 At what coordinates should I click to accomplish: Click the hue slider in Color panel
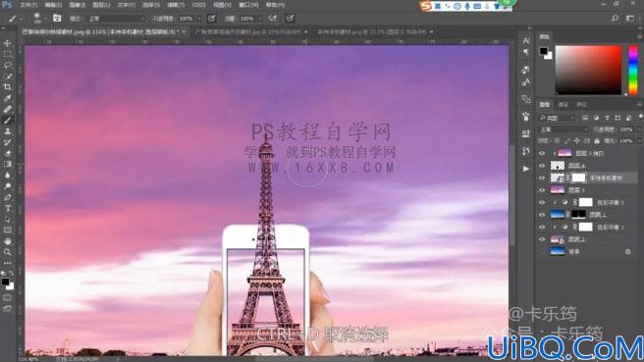pyautogui.click(x=633, y=71)
